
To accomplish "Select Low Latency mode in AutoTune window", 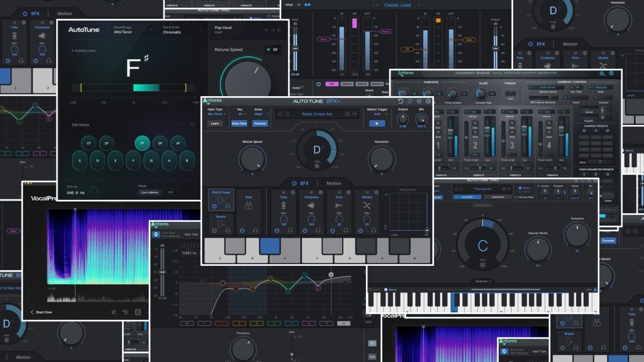I will point(150,192).
